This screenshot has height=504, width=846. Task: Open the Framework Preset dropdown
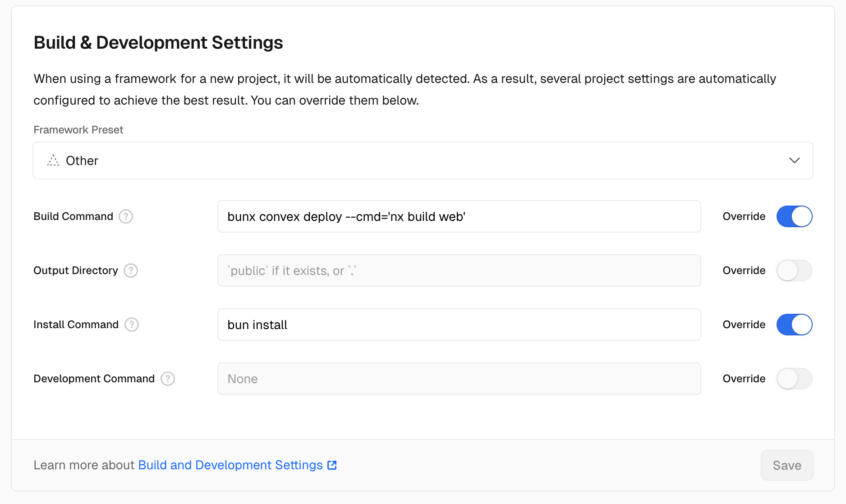point(423,160)
